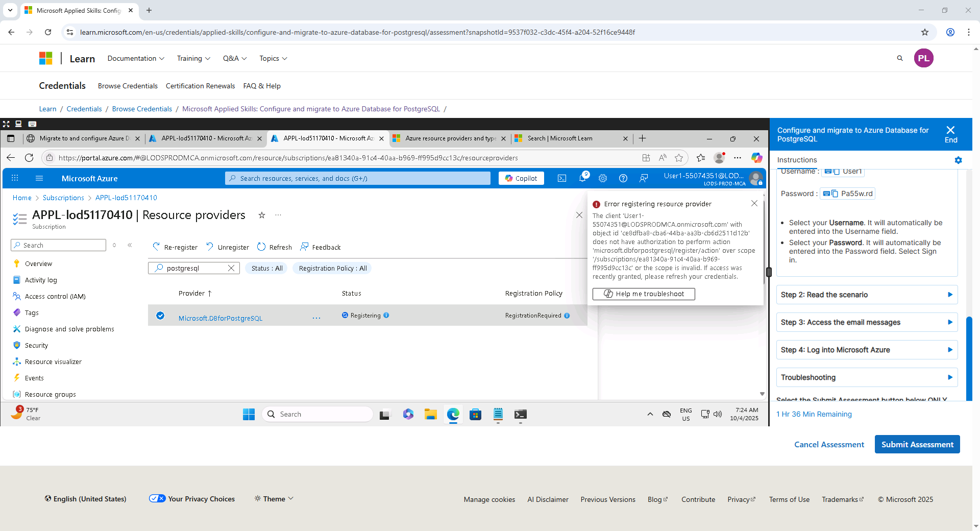
Task: Favorite the Resource providers page star
Action: [x=262, y=215]
